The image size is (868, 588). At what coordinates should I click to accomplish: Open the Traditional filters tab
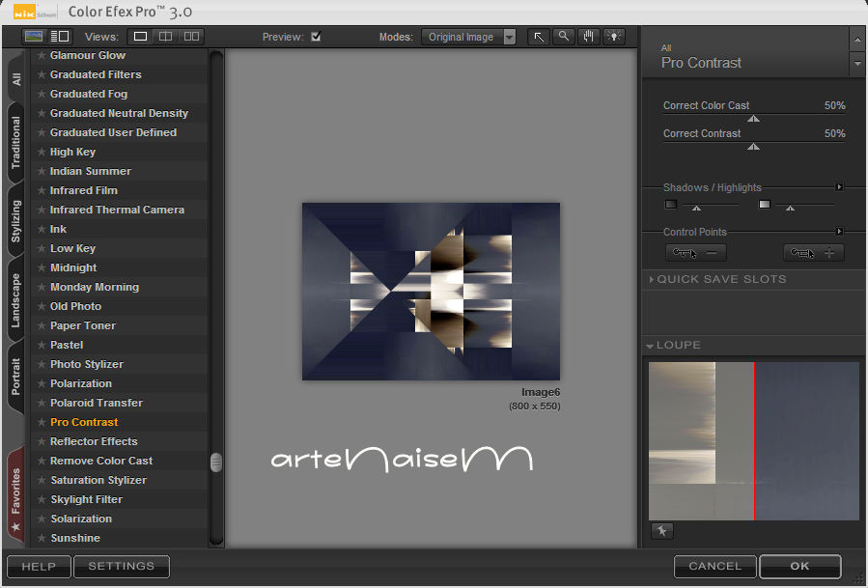pyautogui.click(x=16, y=142)
